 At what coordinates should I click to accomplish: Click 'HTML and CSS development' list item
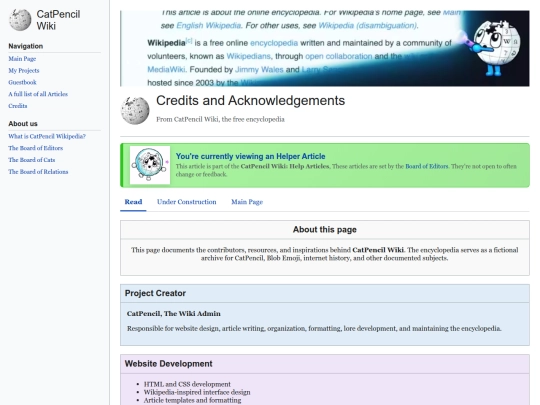(x=187, y=384)
